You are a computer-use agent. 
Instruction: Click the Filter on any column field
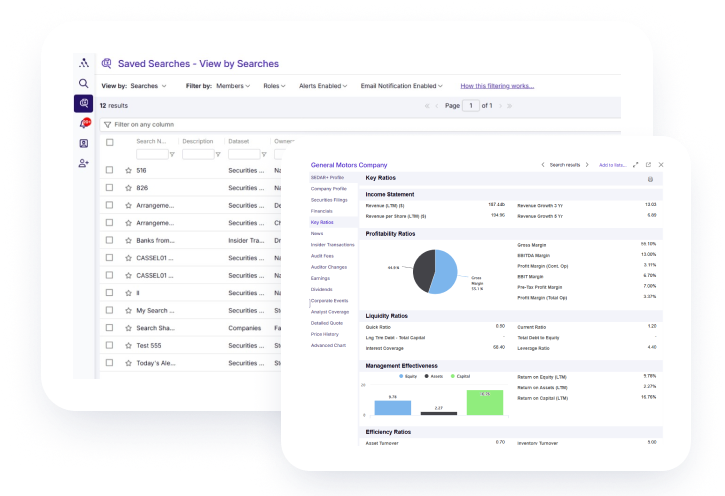coord(360,124)
